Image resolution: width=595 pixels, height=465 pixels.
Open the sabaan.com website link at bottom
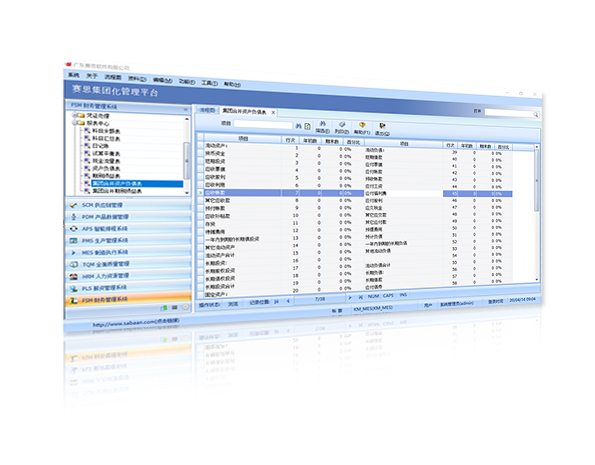point(136,323)
